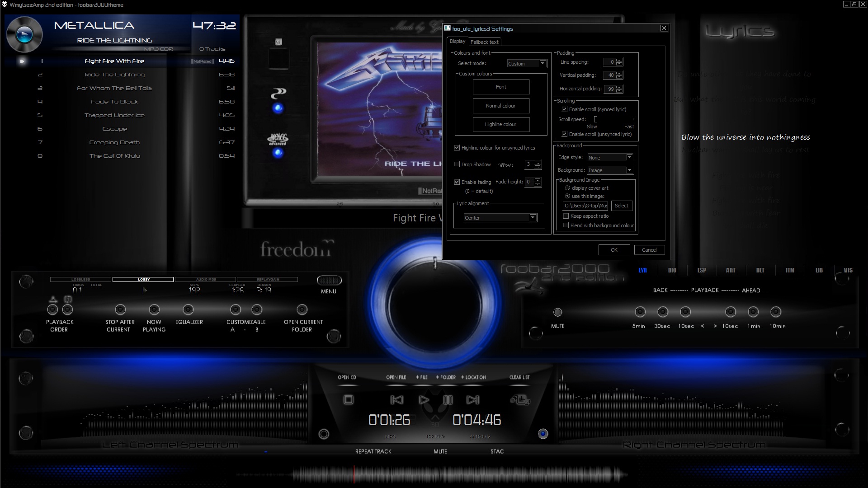Viewport: 868px width, 488px height.
Task: Open the Edge style dropdown
Action: tap(610, 158)
